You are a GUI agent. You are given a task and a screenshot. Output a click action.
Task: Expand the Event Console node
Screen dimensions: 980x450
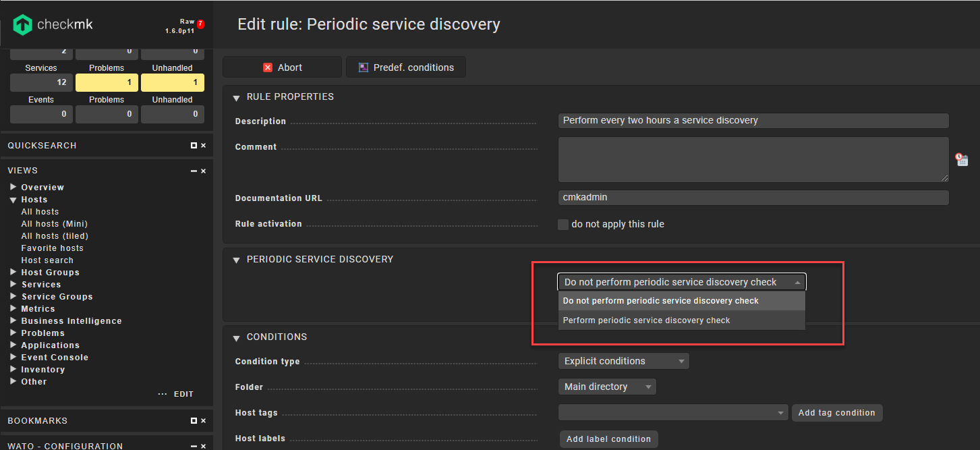pos(13,357)
